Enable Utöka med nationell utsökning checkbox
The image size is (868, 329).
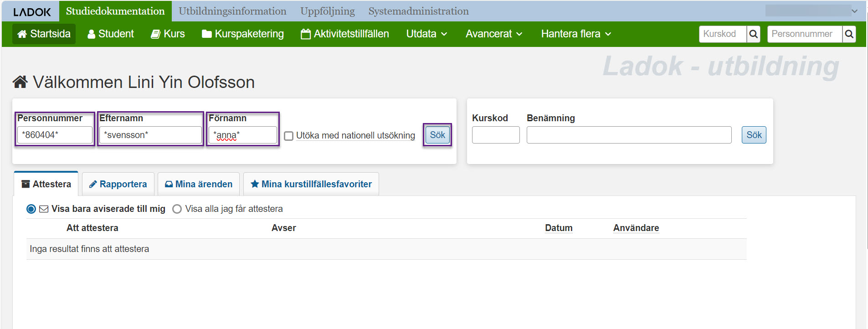288,136
